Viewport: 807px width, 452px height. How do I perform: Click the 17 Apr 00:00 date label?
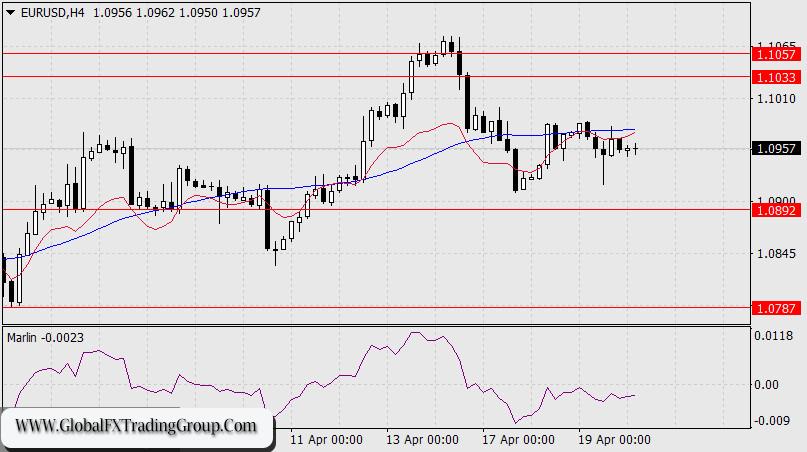point(518,440)
